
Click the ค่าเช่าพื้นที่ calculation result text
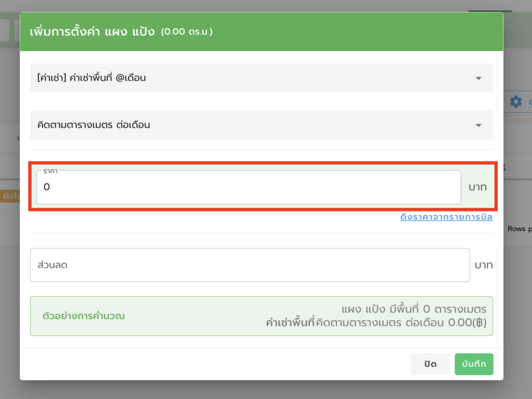pyautogui.click(x=376, y=322)
